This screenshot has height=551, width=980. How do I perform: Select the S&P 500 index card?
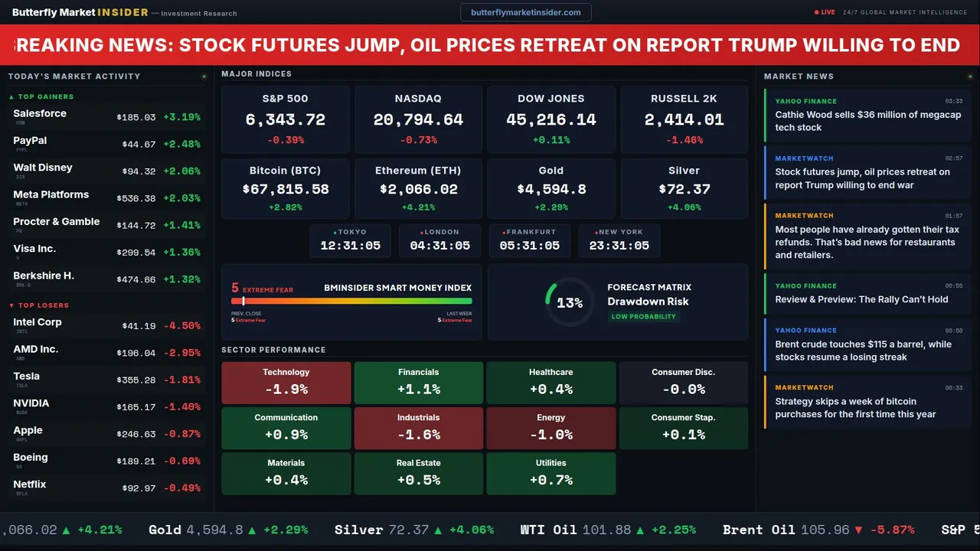click(x=285, y=119)
